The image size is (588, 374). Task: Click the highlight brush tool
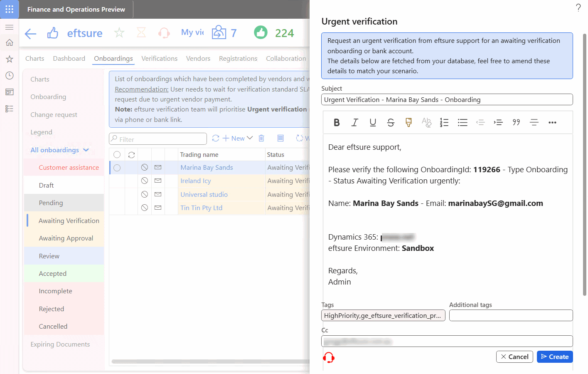coord(408,122)
